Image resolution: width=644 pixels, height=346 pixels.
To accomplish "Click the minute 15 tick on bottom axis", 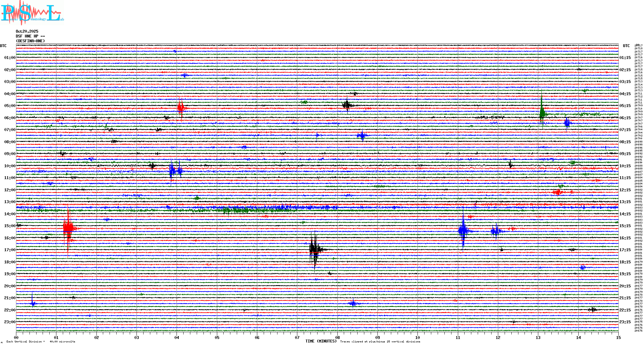I will 618,337.
